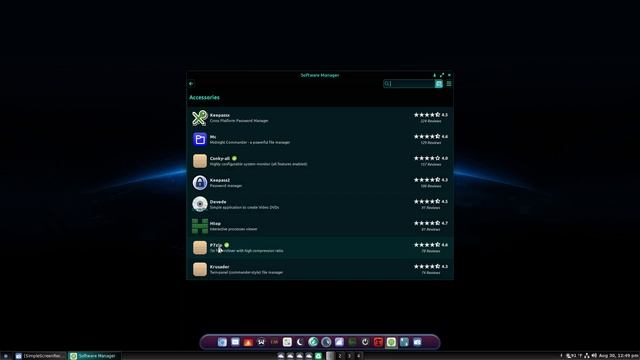Viewport: 640px width, 360px height.
Task: Click the power button dock icon
Action: click(365, 342)
